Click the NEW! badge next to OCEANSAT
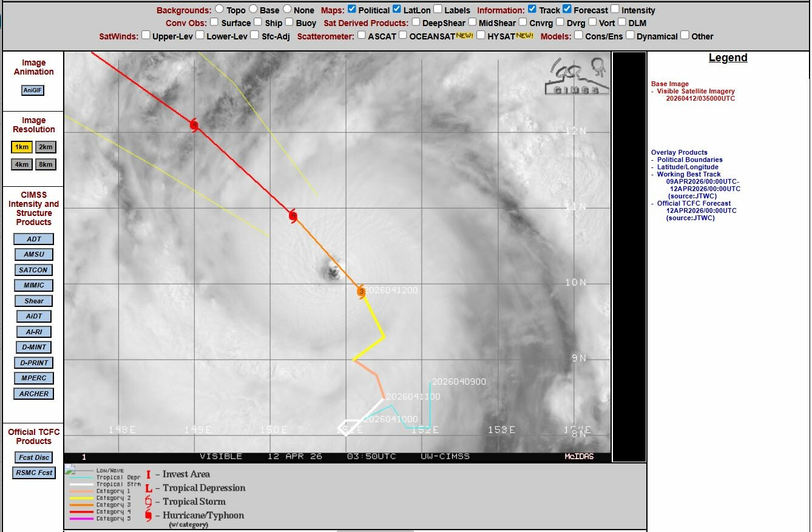 pos(464,36)
